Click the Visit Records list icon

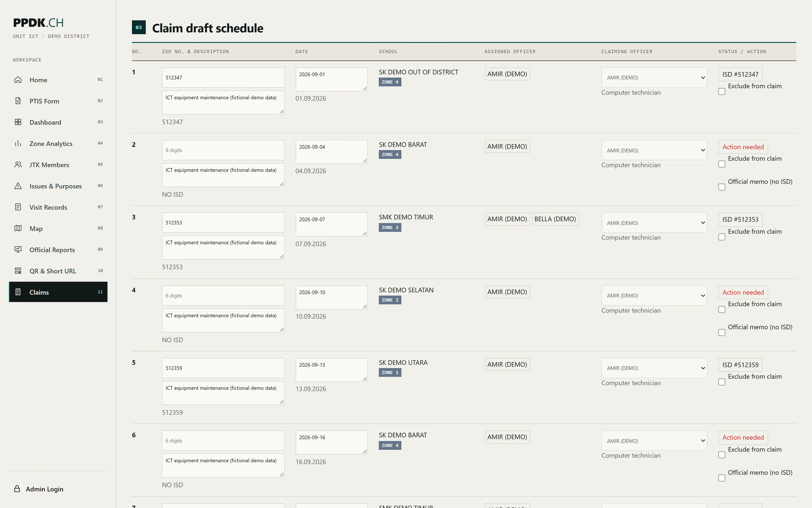[18, 207]
